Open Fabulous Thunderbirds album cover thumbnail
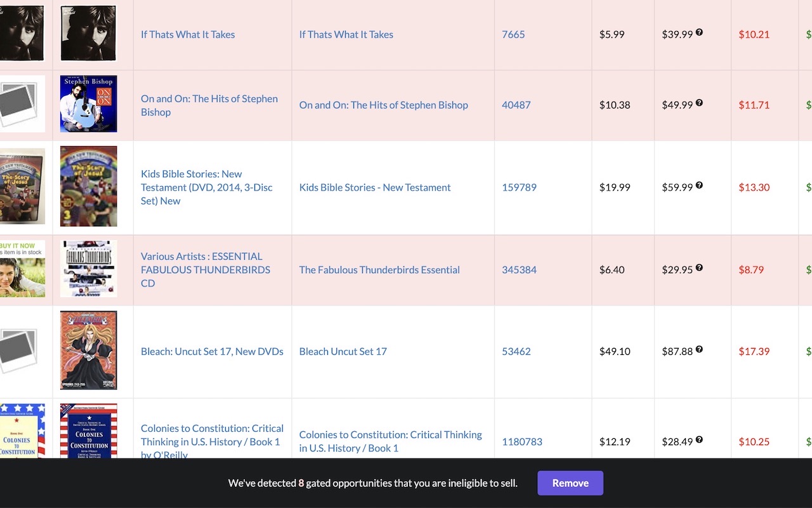Image resolution: width=812 pixels, height=508 pixels. point(89,269)
